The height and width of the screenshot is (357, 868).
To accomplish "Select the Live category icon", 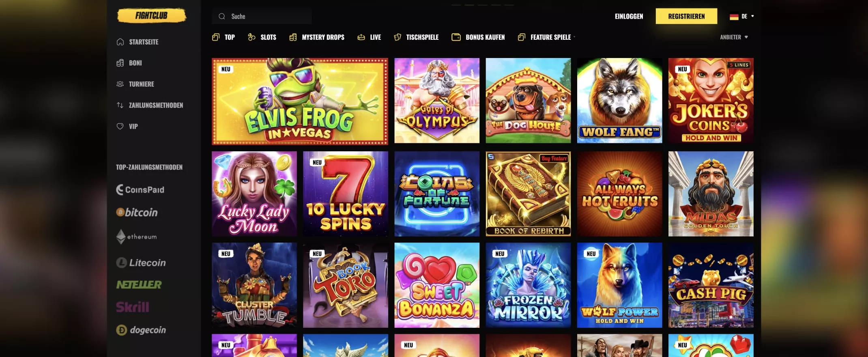I will point(361,37).
